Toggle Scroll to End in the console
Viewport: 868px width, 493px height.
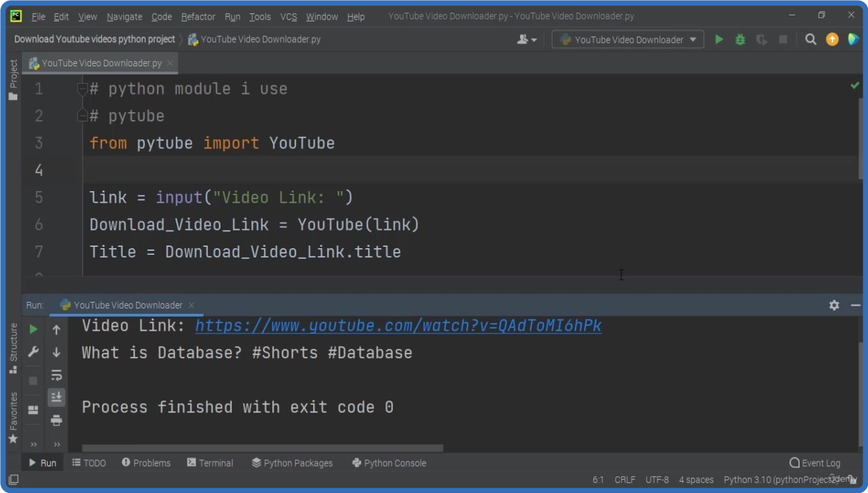pyautogui.click(x=56, y=397)
